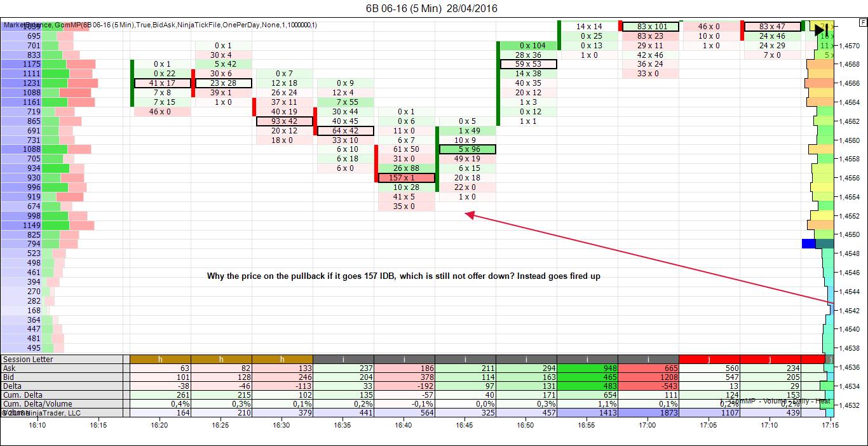Viewport: 868px width, 446px height.
Task: Select the 35 x 0 bottom cell
Action: (x=406, y=206)
